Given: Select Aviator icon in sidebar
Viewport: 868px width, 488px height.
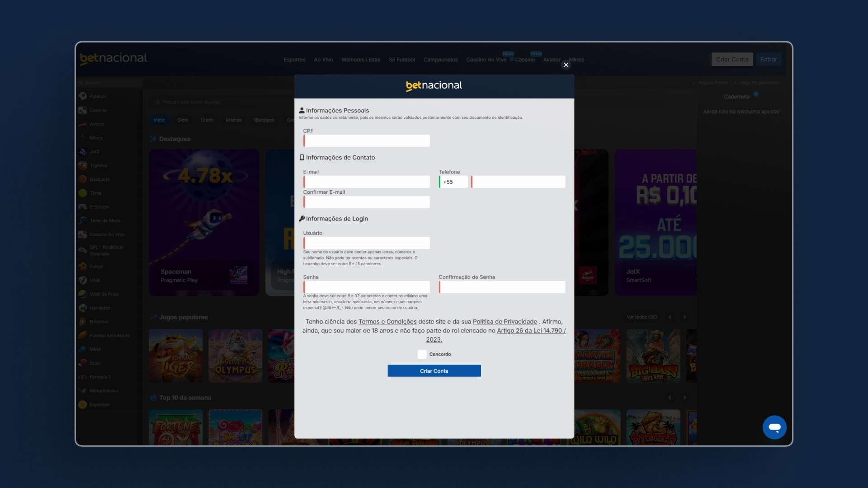Looking at the screenshot, I should [x=82, y=124].
